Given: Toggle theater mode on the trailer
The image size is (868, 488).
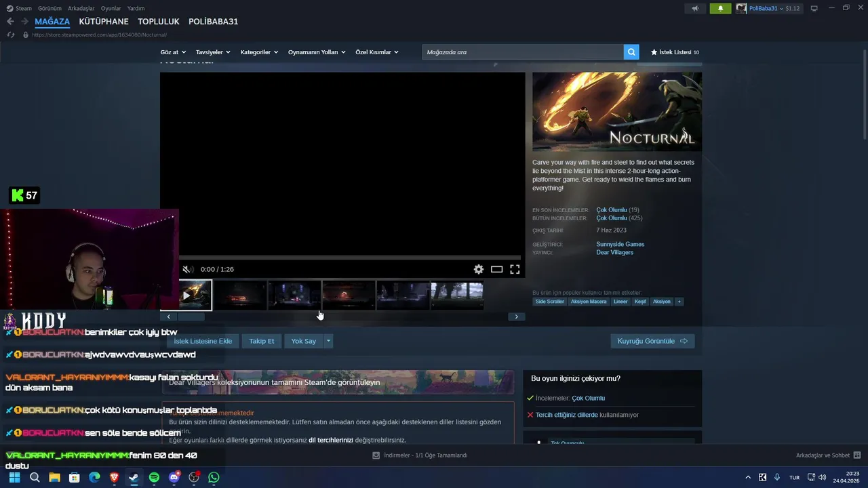Looking at the screenshot, I should tap(496, 269).
